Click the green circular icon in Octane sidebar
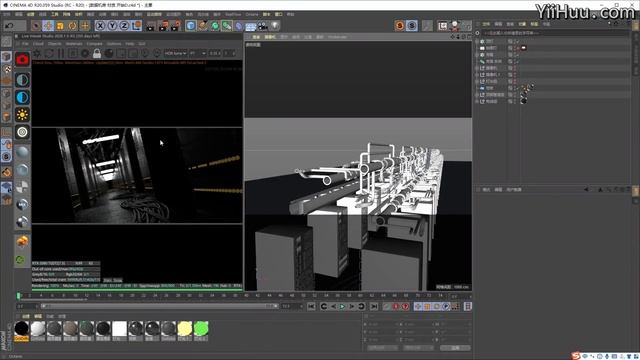Image resolution: width=640 pixels, height=360 pixels. (x=20, y=259)
